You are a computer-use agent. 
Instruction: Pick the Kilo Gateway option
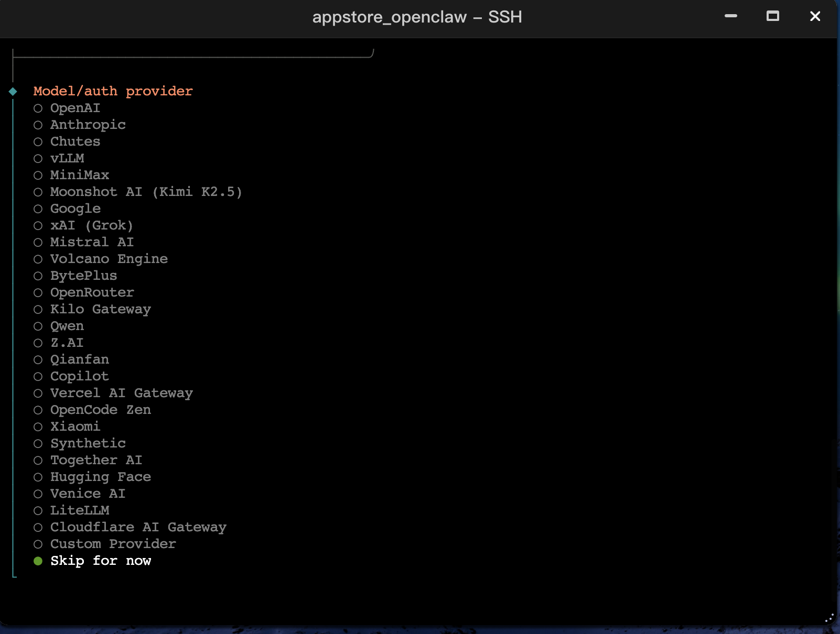click(x=100, y=309)
